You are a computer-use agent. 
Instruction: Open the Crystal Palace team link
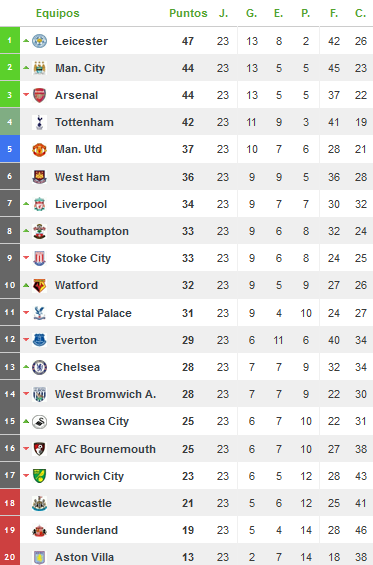click(93, 313)
